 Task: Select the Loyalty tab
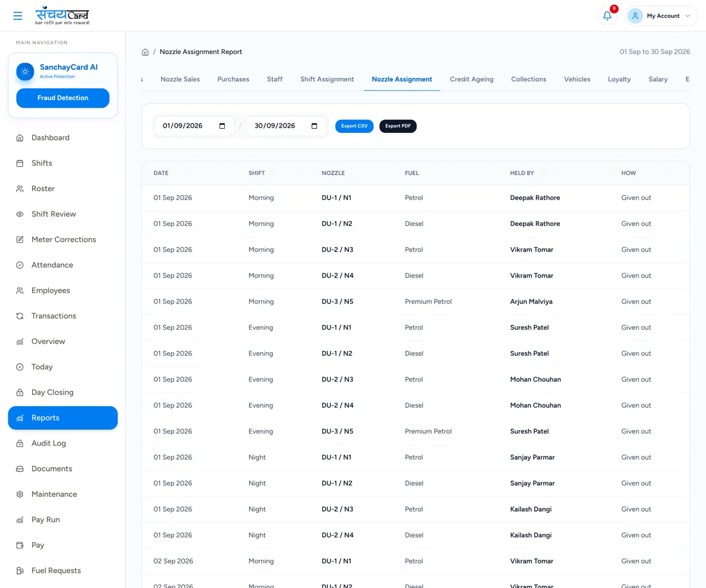click(x=620, y=79)
